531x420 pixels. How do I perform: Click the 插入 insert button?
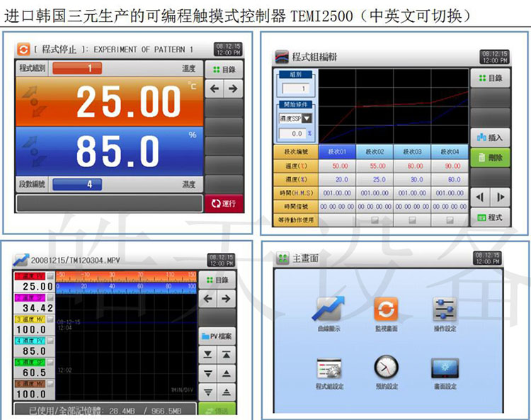pos(490,137)
